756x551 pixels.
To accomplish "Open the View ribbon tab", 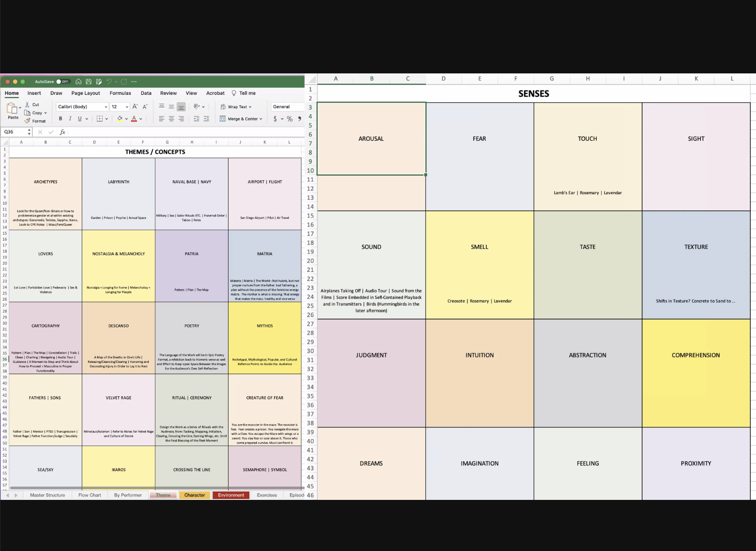I will [191, 93].
